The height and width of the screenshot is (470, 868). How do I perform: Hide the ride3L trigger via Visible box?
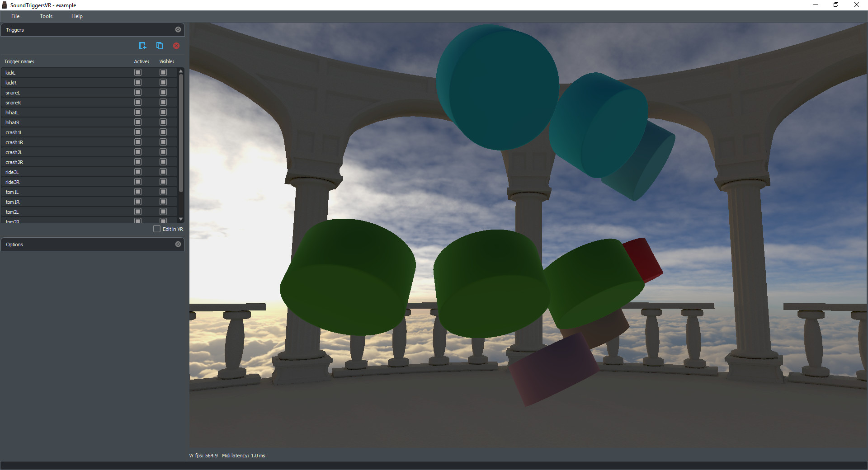(163, 172)
